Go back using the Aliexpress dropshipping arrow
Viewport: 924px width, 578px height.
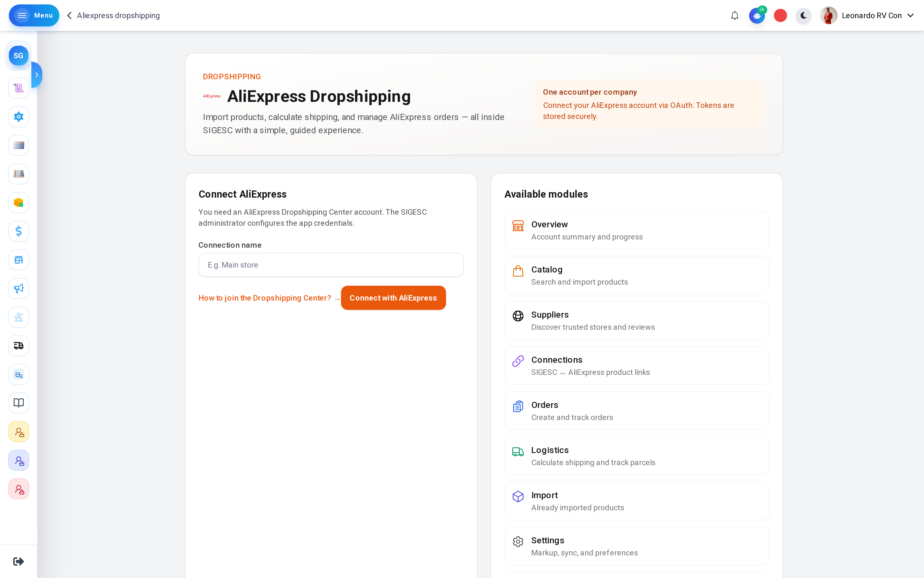[69, 16]
